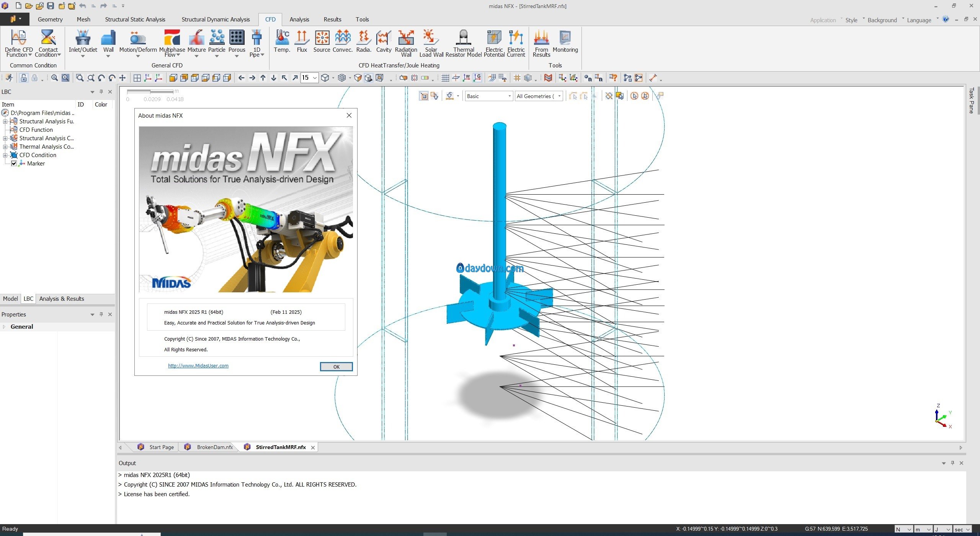The width and height of the screenshot is (980, 536).
Task: Select the Electric Current icon
Action: click(x=516, y=43)
